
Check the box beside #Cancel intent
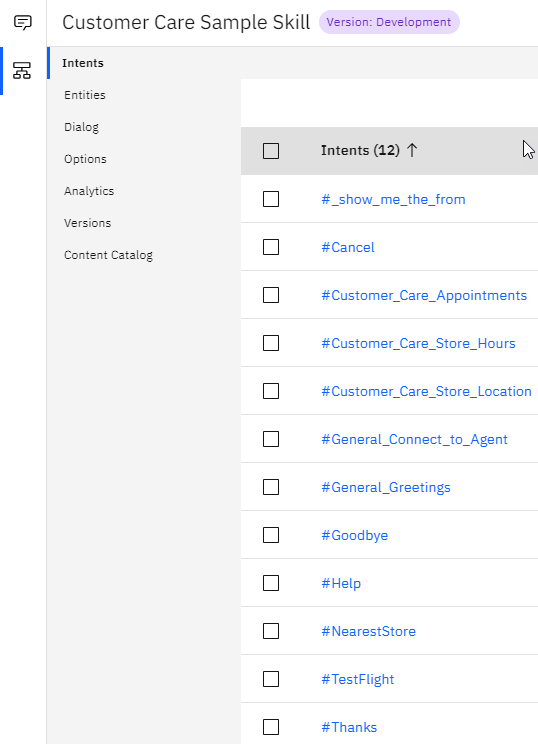271,247
